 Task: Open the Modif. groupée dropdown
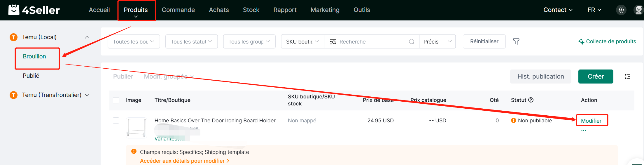point(169,77)
